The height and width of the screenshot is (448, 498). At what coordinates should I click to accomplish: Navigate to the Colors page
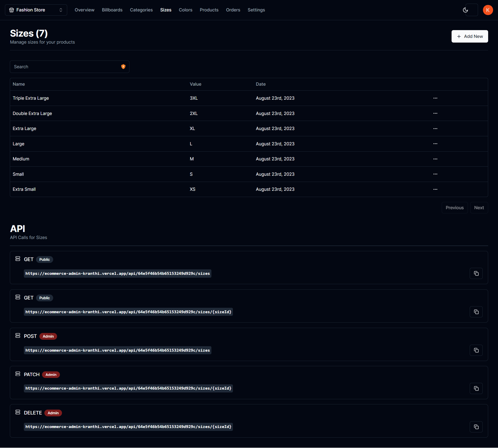tap(185, 10)
